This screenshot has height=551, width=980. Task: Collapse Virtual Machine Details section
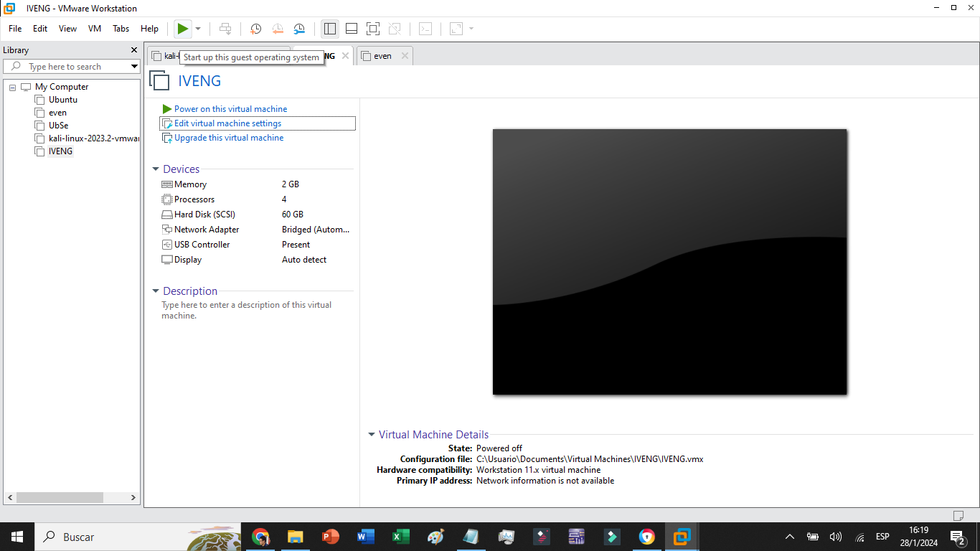[x=371, y=435]
